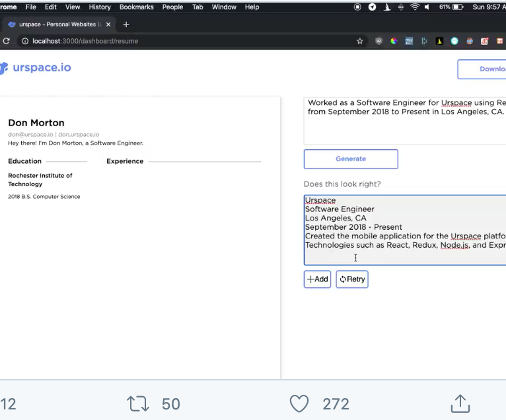The image size is (506, 420).
Task: Open new tab with plus icon
Action: pos(126,24)
